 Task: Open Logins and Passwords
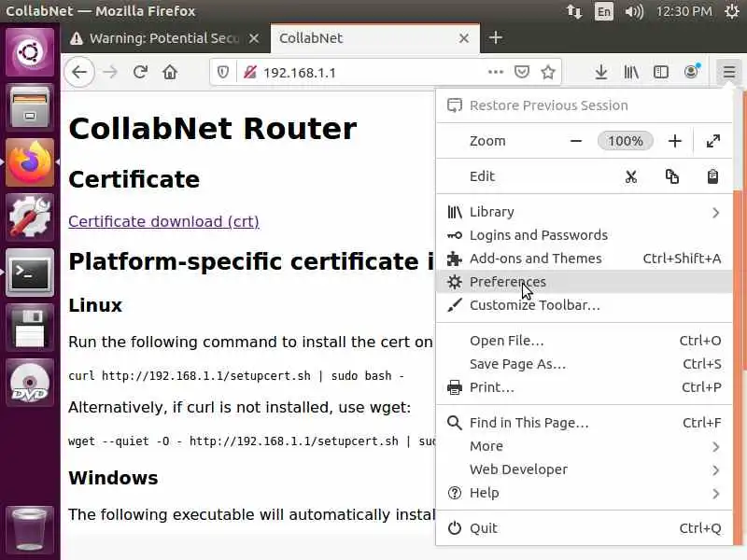coord(585,235)
